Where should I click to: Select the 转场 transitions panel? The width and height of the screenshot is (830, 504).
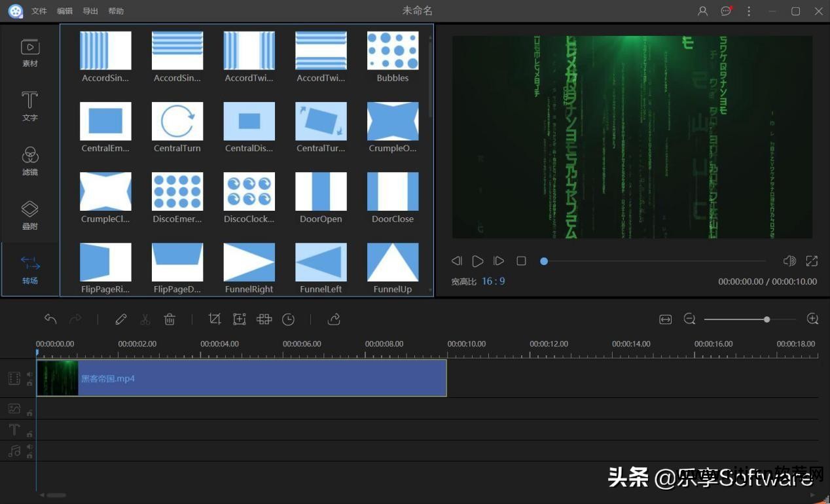point(30,270)
